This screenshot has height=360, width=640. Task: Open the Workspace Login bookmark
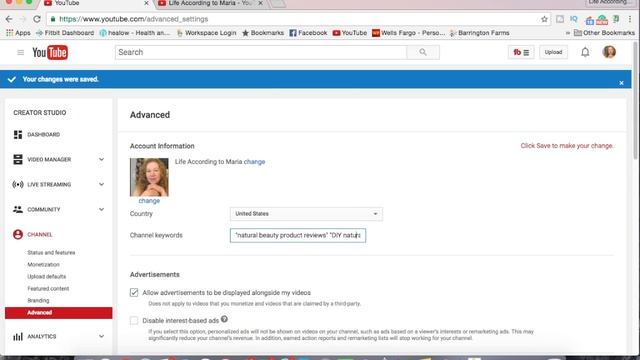coord(207,33)
